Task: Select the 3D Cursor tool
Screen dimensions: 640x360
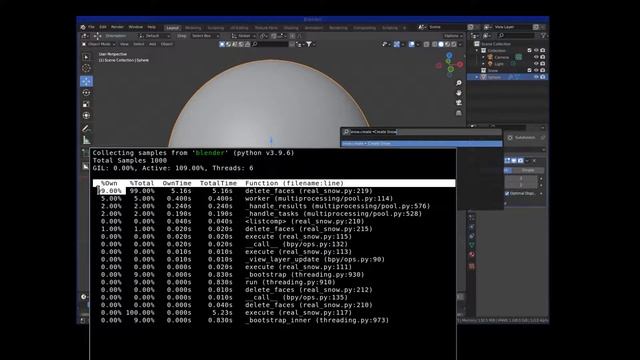Action: coord(86,68)
